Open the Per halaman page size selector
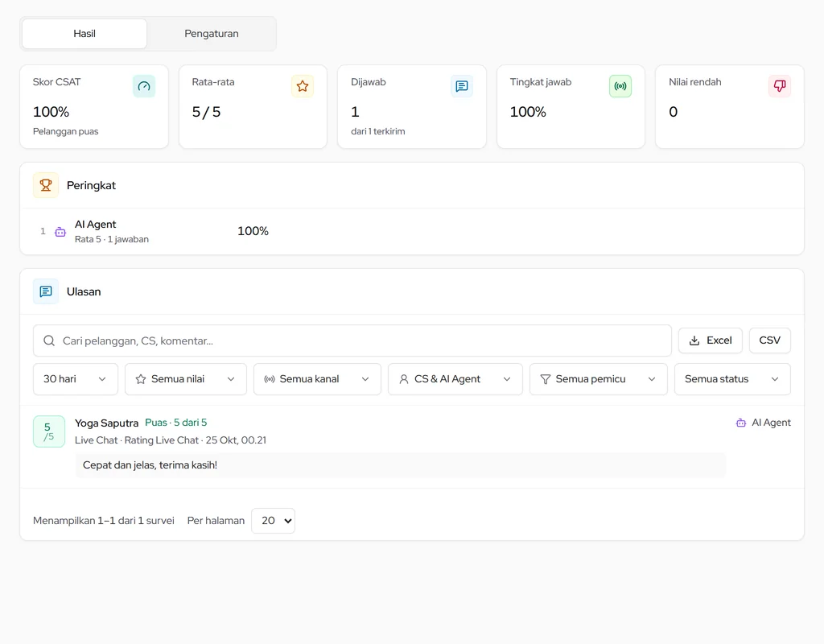 (274, 521)
